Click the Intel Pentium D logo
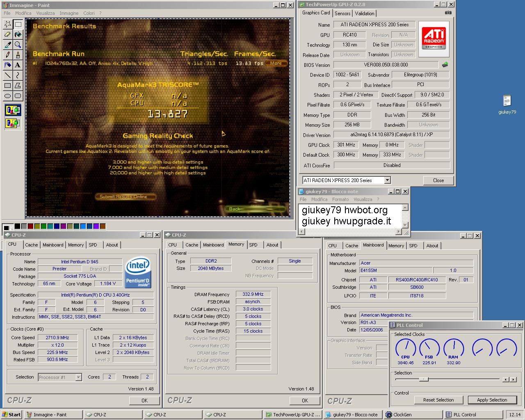 coord(138,272)
